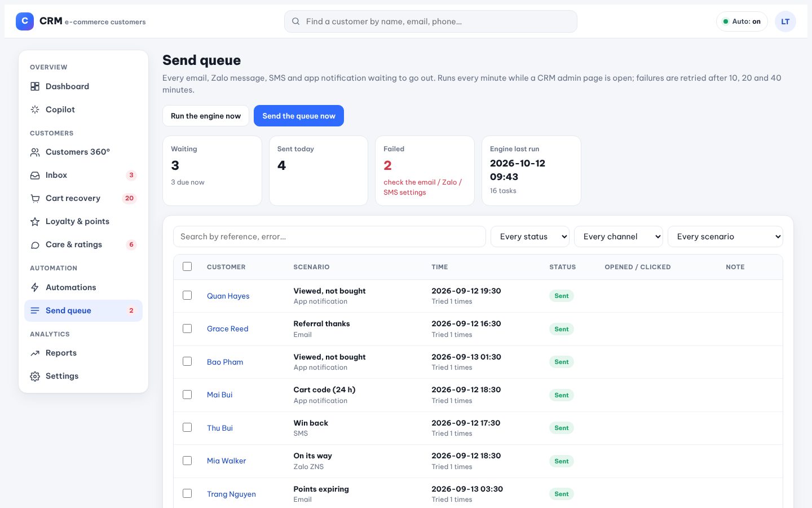The height and width of the screenshot is (508, 812).
Task: Open the Automations sidebar item
Action: pos(83,287)
